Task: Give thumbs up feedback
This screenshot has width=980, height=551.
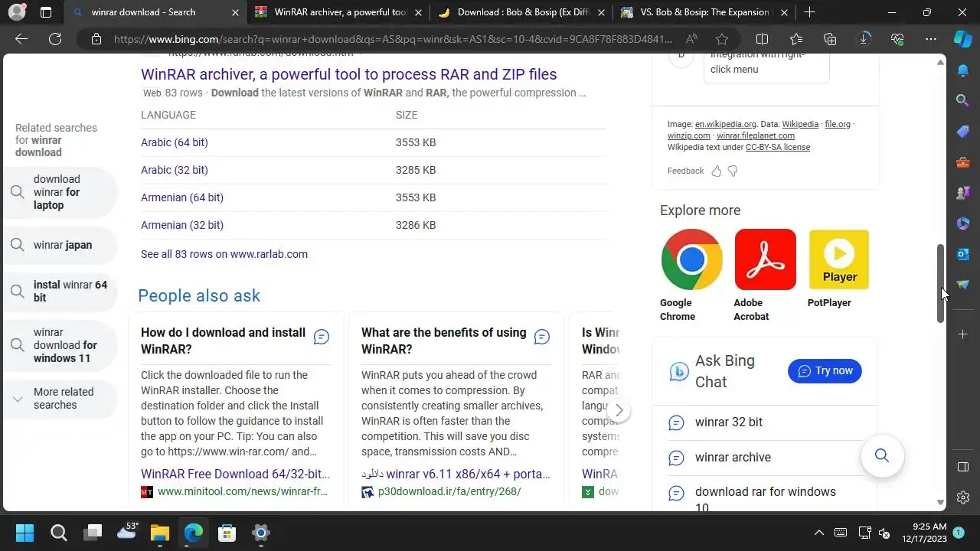Action: [717, 171]
